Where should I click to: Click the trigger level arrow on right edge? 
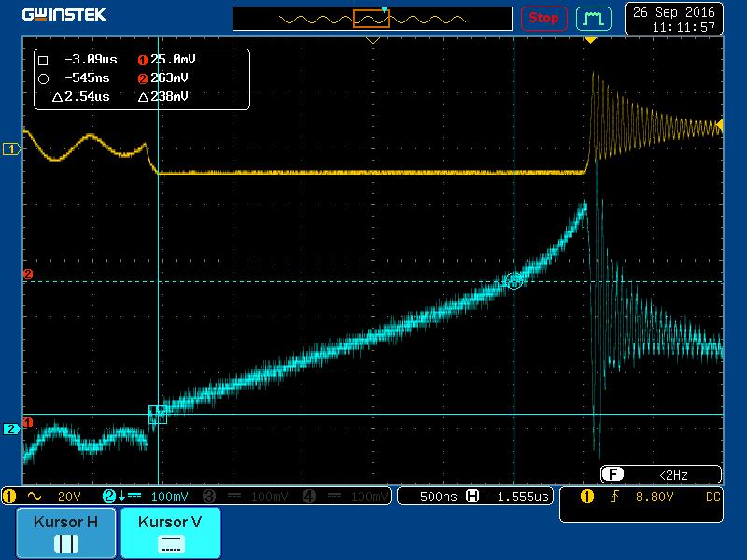coord(720,125)
